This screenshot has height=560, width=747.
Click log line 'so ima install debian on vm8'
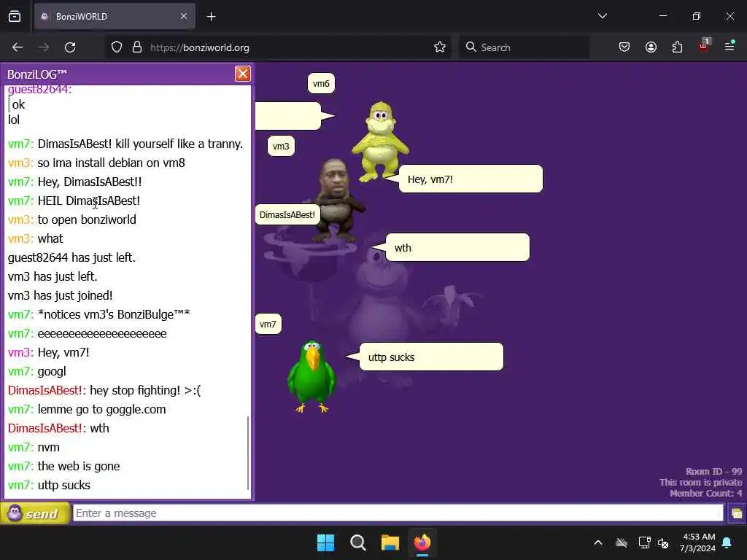click(x=111, y=163)
